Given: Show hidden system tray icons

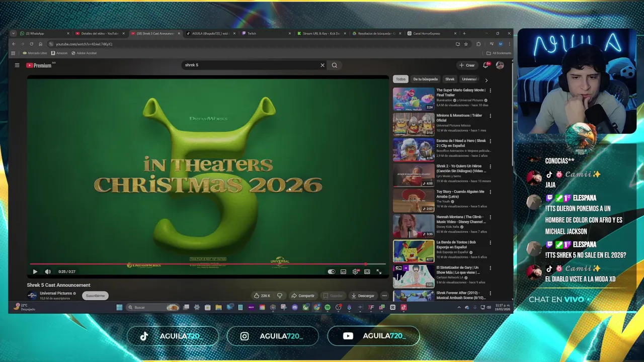Looking at the screenshot, I should click(459, 307).
